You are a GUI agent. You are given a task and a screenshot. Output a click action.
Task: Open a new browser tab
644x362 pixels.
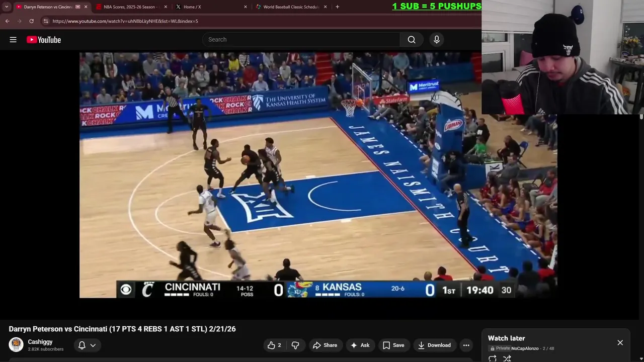pos(337,7)
